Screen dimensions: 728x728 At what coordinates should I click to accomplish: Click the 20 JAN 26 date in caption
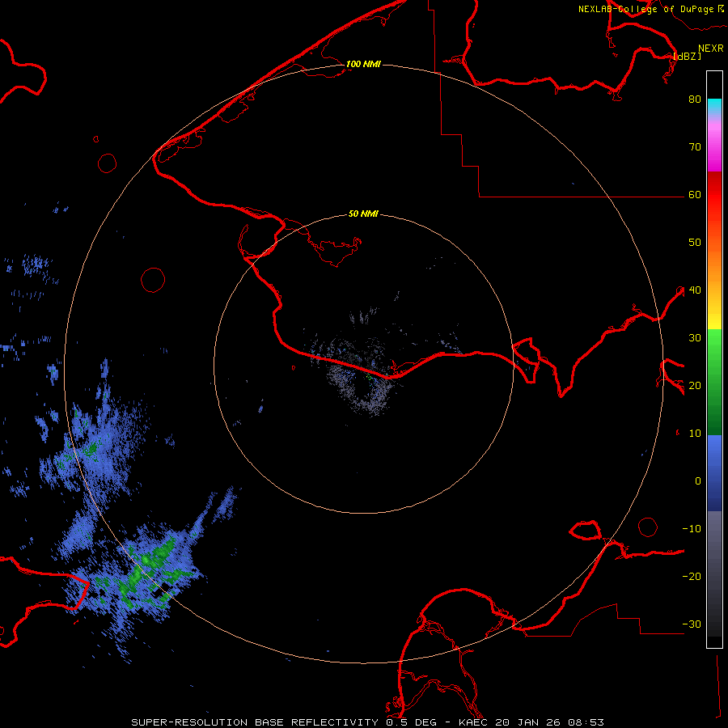528,722
